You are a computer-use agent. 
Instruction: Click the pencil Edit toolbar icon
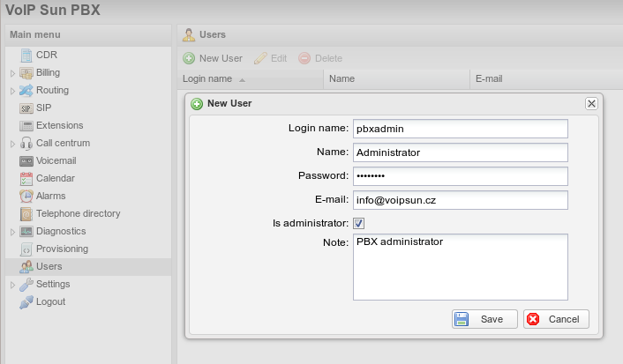[x=260, y=59]
